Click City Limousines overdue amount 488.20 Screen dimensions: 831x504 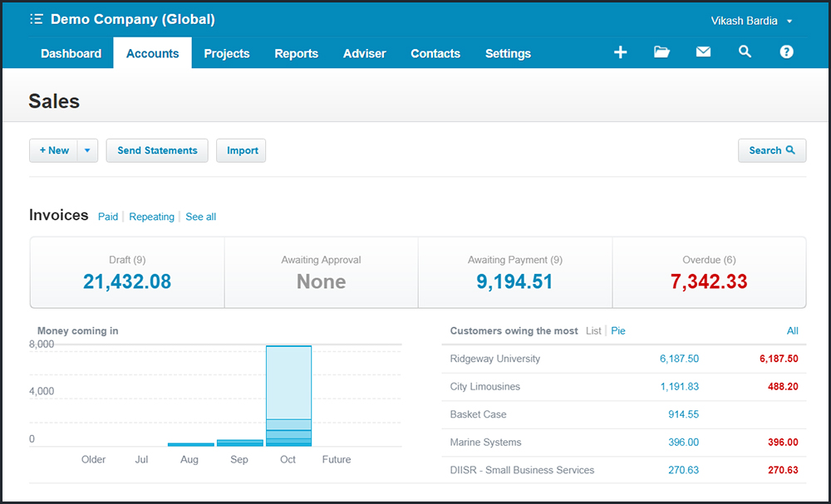pos(783,386)
